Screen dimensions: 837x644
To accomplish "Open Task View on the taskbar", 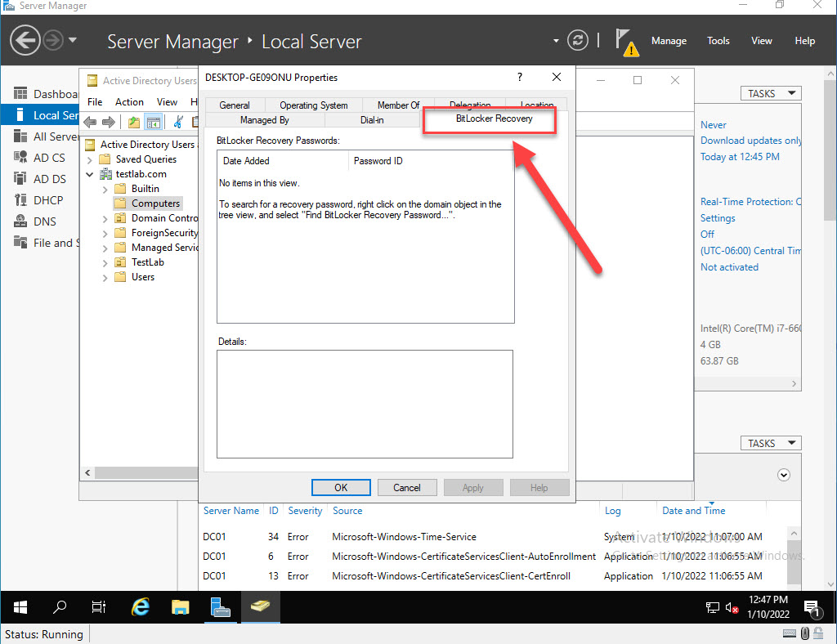I will [99, 606].
